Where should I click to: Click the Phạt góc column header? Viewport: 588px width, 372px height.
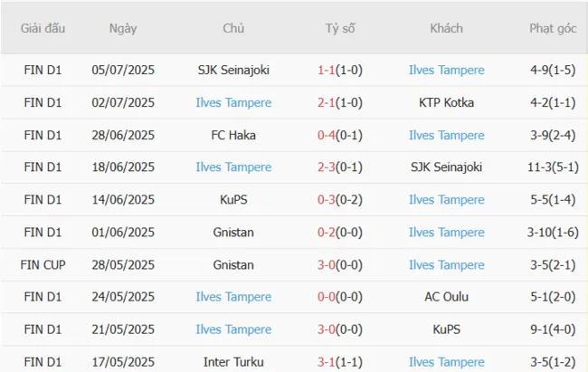[x=554, y=28]
